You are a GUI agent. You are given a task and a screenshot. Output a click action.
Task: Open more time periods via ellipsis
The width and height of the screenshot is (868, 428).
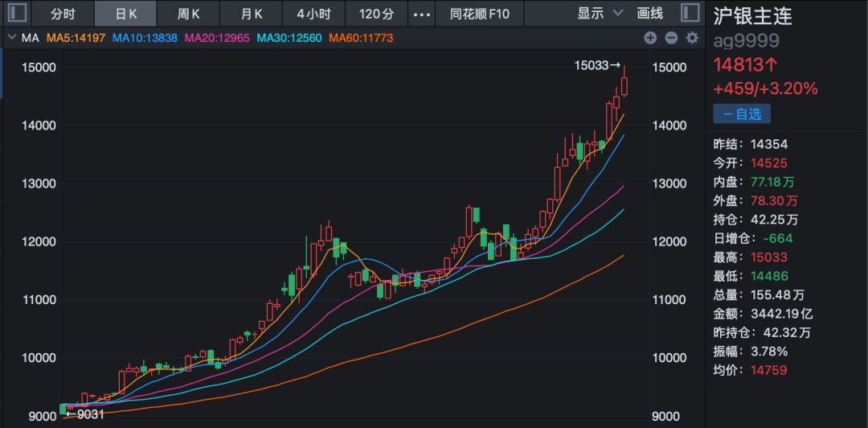pyautogui.click(x=421, y=14)
